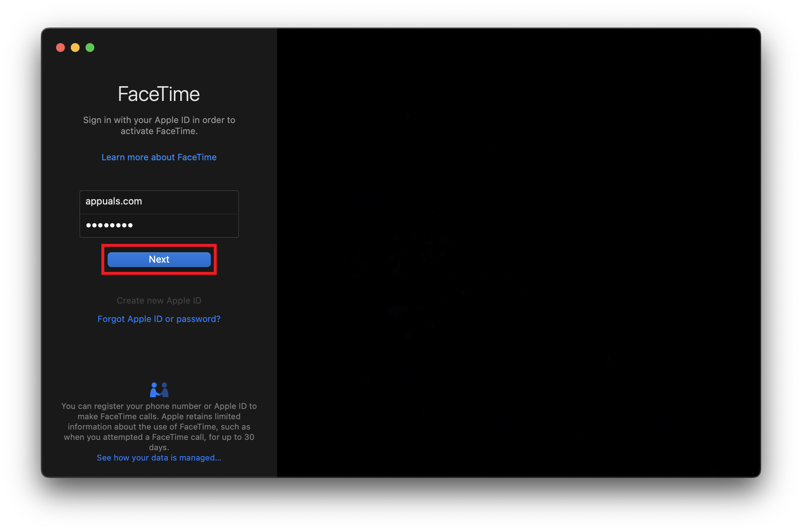
Task: Close the FaceTime window with red button
Action: 60,48
